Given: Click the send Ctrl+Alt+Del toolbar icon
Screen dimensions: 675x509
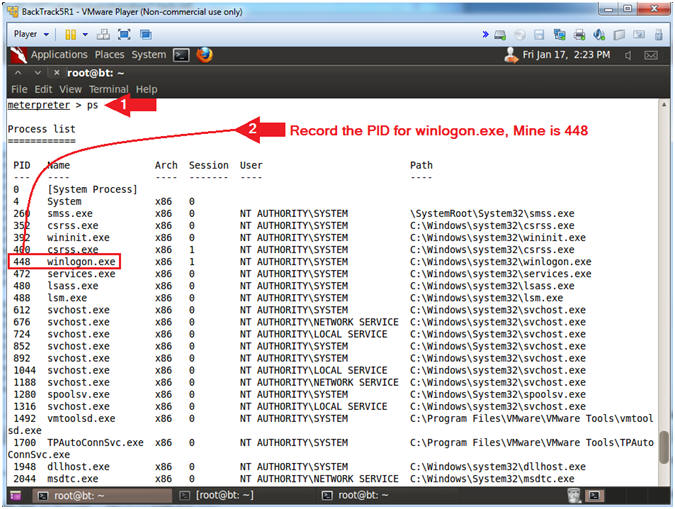Looking at the screenshot, I should tap(103, 34).
